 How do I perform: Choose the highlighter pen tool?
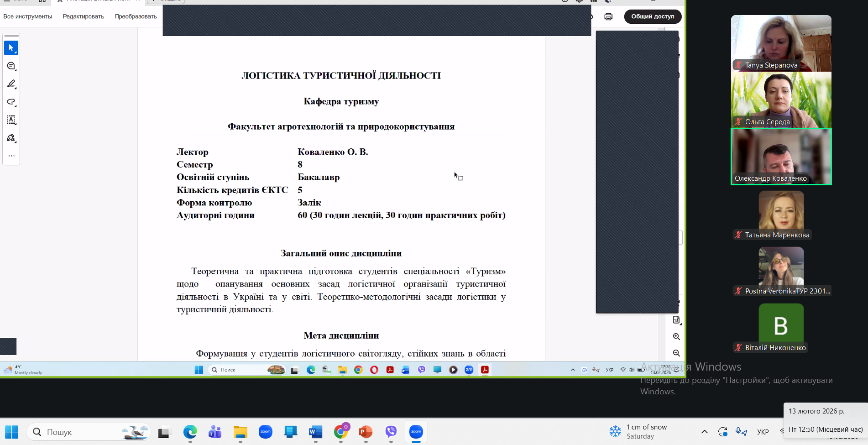(x=11, y=84)
